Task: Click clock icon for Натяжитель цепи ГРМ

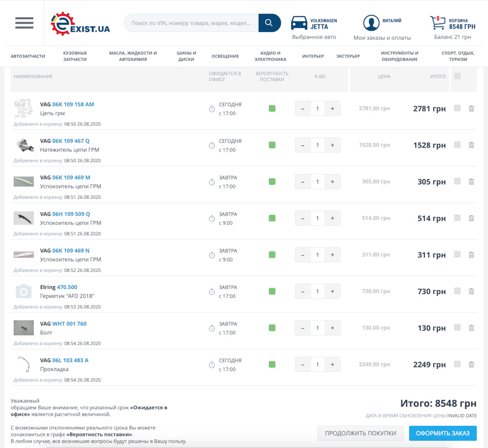Action: click(x=211, y=145)
